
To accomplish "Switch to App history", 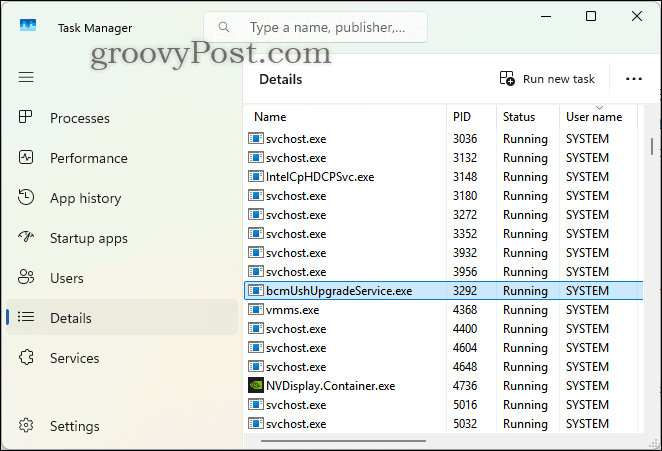I will (x=122, y=198).
